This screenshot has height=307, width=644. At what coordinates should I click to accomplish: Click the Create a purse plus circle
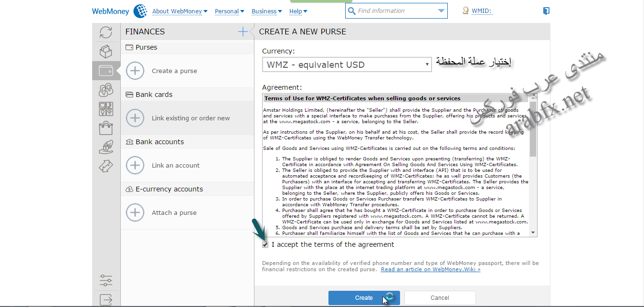click(x=135, y=71)
